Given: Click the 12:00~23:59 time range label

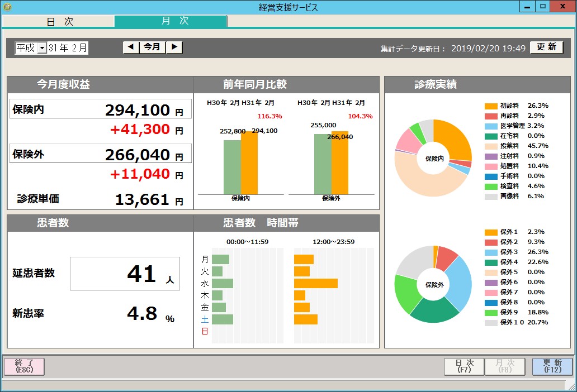Looking at the screenshot, I should pyautogui.click(x=333, y=242).
